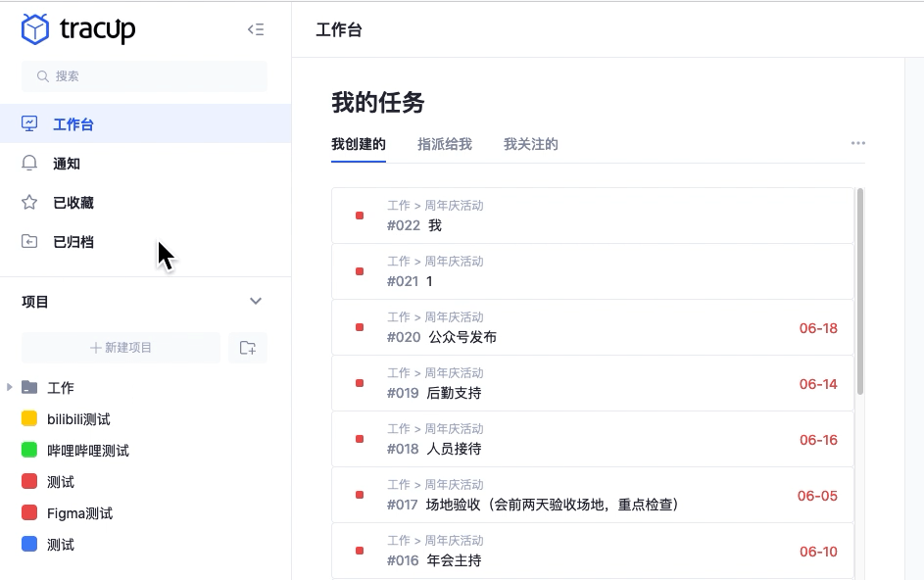Create a folder with the add-folder icon

[248, 348]
